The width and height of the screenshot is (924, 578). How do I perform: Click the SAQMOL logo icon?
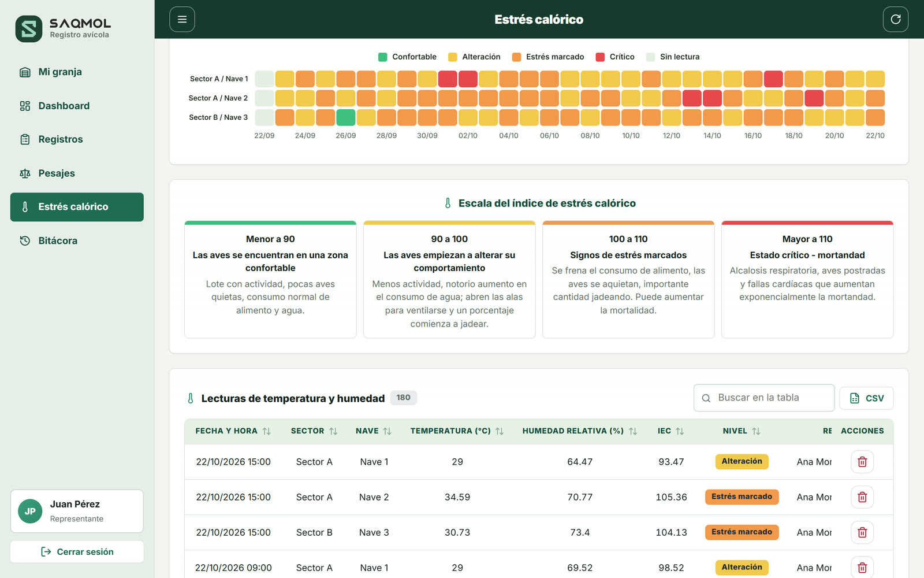29,29
